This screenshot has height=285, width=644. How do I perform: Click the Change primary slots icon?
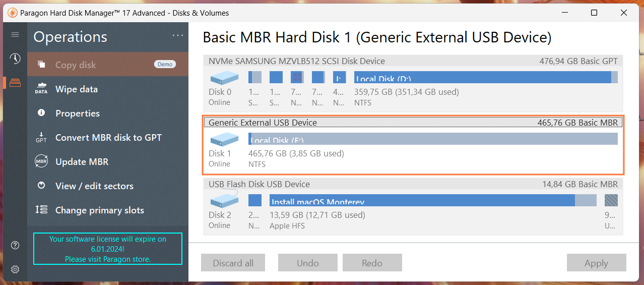(x=41, y=210)
